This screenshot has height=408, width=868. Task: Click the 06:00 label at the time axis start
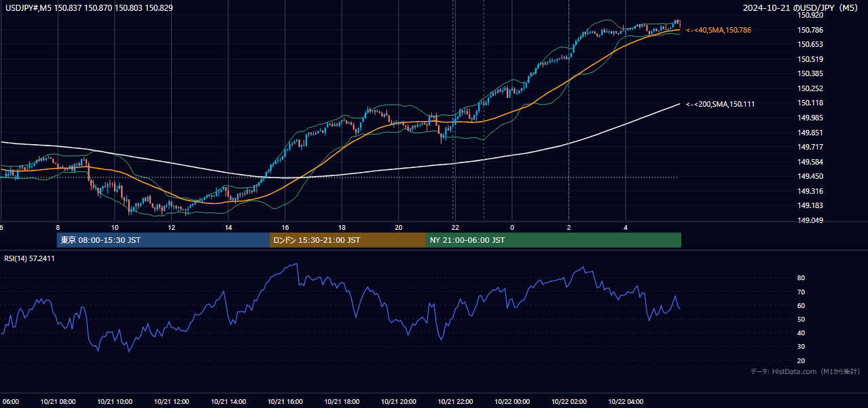point(10,402)
